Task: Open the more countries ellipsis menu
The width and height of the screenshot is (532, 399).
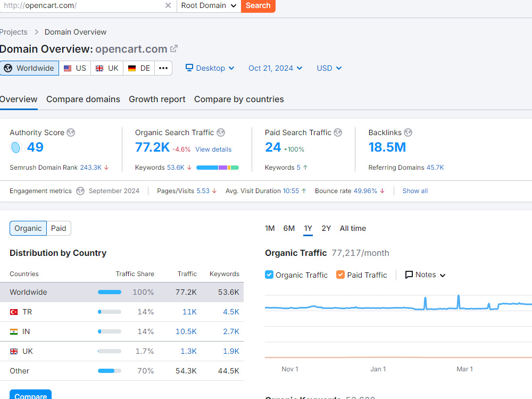Action: pyautogui.click(x=163, y=68)
